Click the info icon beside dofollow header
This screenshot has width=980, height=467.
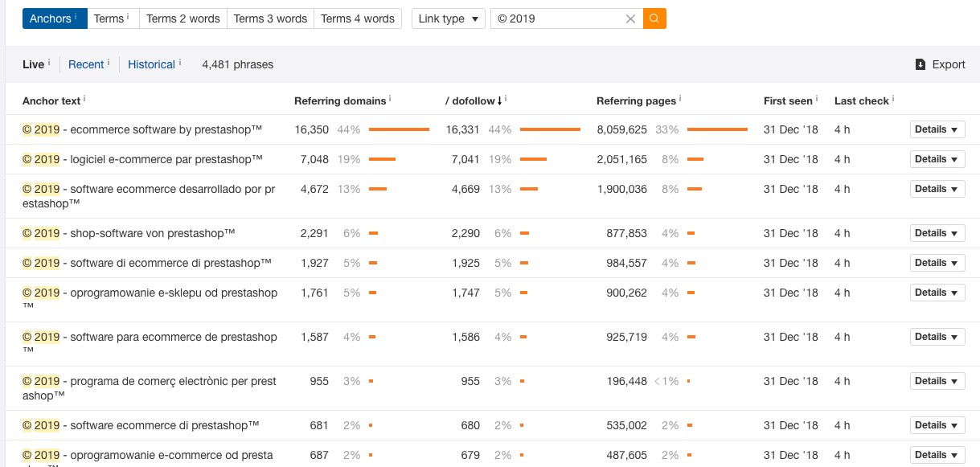coord(506,99)
